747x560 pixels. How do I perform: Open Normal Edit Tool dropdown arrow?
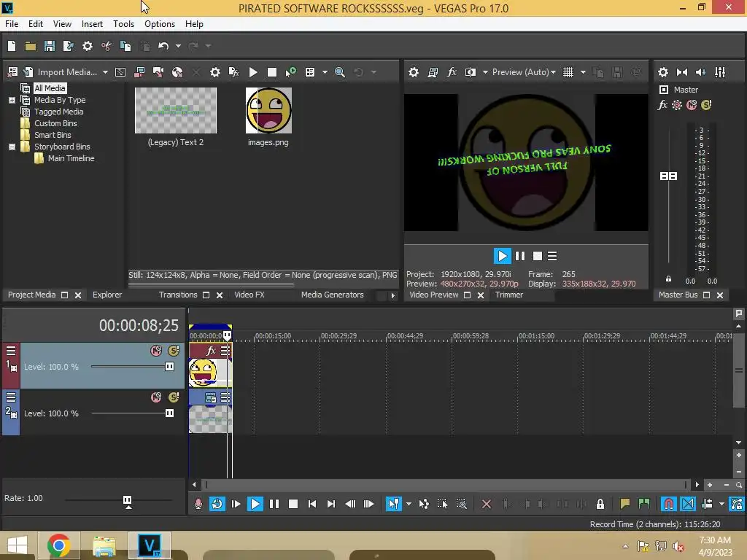(x=409, y=504)
